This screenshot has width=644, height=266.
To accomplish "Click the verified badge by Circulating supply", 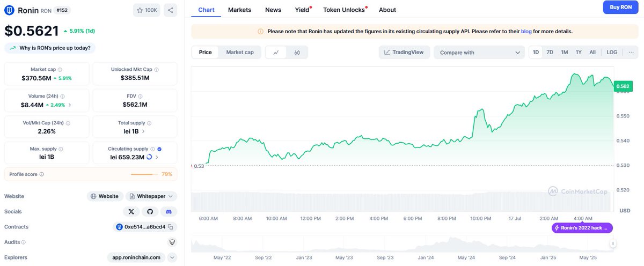I will click(x=160, y=149).
